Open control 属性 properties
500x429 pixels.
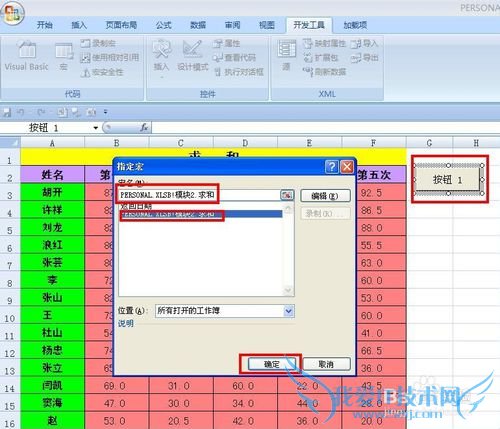pos(227,43)
